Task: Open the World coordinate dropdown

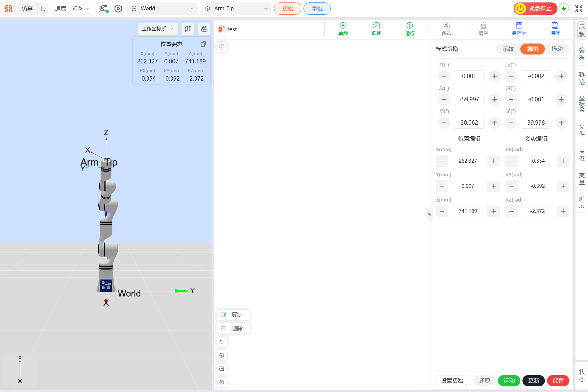Action: pyautogui.click(x=162, y=9)
